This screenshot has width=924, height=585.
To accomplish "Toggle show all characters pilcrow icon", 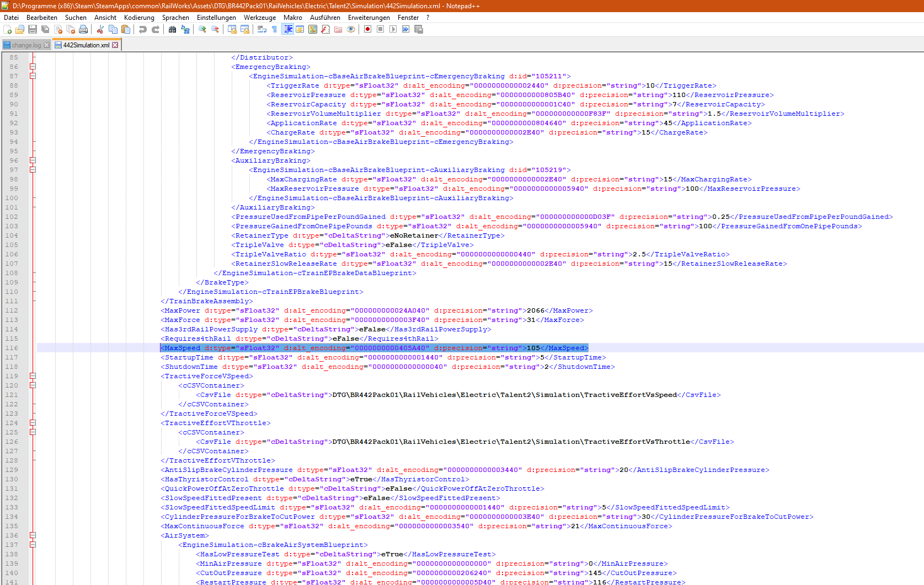I will [x=274, y=29].
